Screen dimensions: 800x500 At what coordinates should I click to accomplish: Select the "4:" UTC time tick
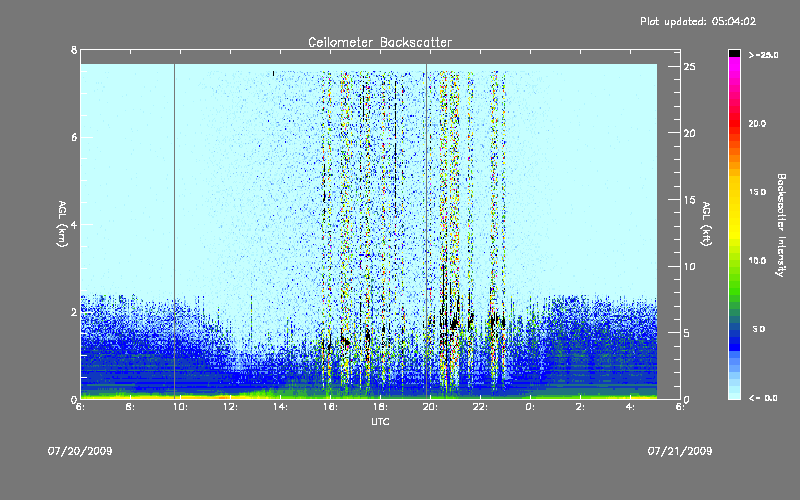630,407
